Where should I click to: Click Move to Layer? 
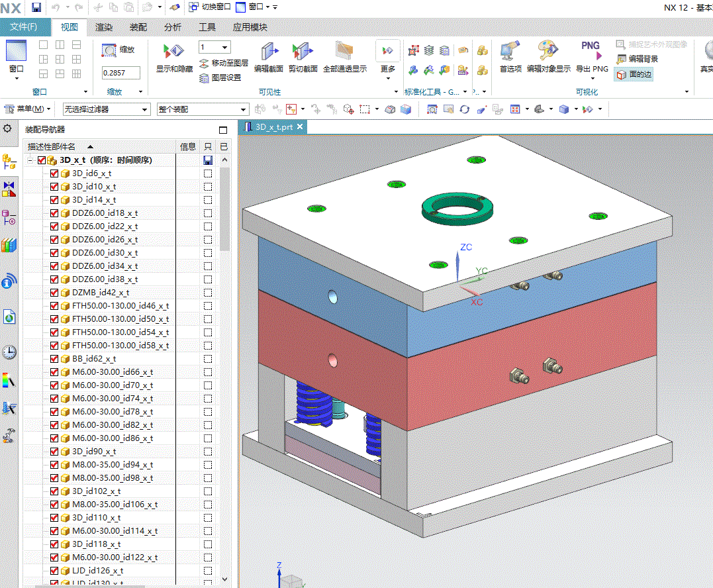pyautogui.click(x=224, y=63)
